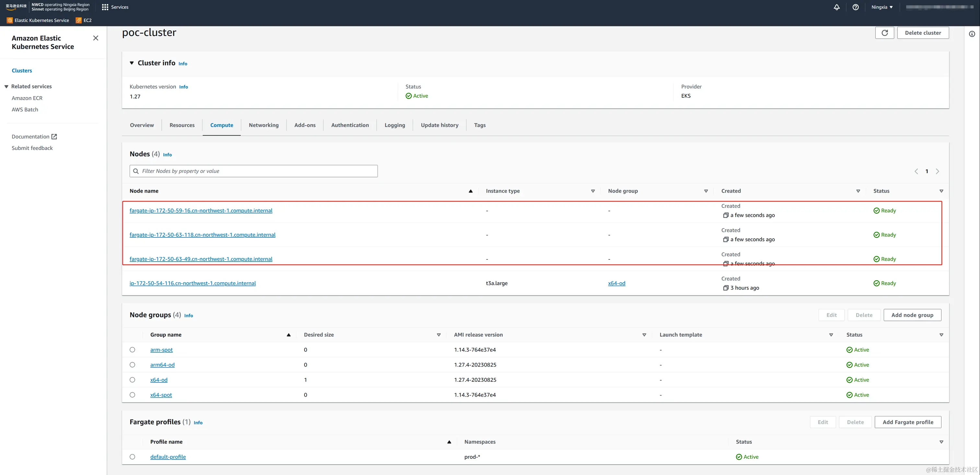Sort Fargate profiles by Profile name arrow

tap(449, 442)
